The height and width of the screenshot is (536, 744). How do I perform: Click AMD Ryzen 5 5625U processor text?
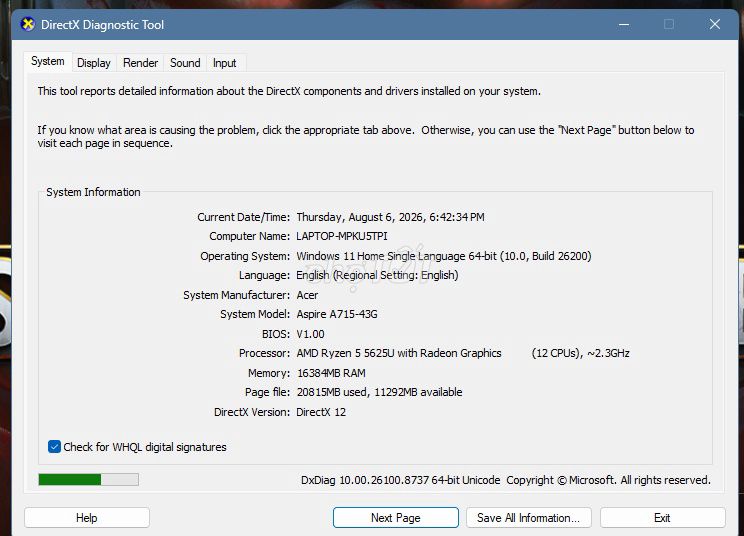pyautogui.click(x=399, y=353)
